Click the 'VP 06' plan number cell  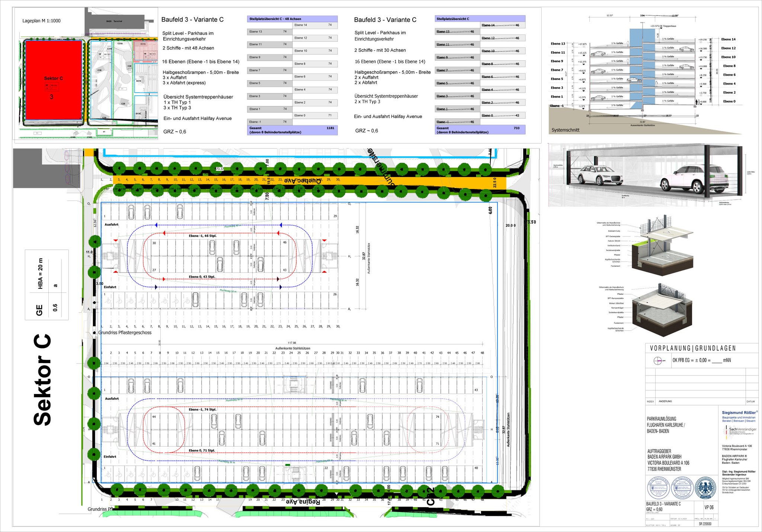[x=709, y=507]
